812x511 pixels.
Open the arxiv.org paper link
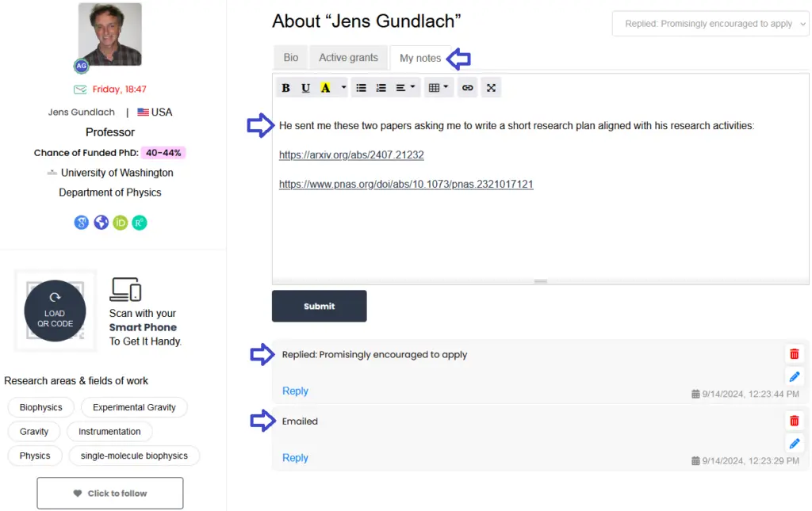(351, 154)
